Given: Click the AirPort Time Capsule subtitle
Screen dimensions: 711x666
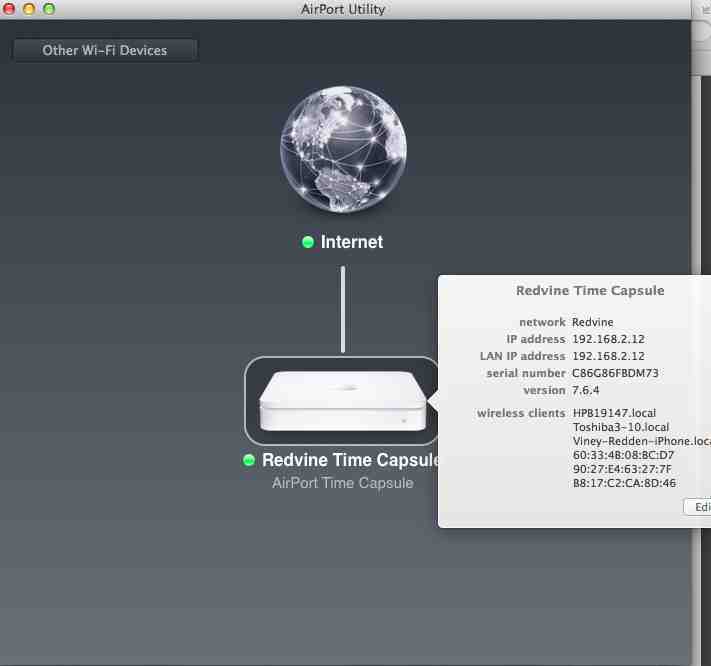Looking at the screenshot, I should tap(343, 483).
